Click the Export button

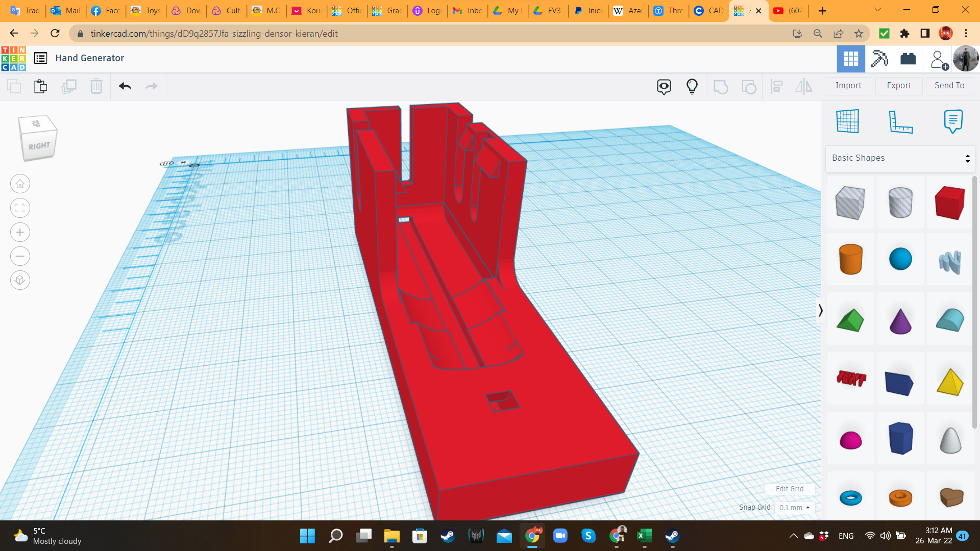click(x=898, y=86)
